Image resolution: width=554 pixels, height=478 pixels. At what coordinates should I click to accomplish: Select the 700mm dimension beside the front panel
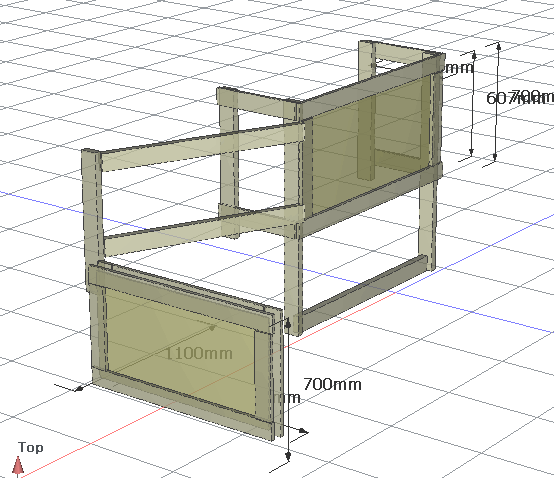coord(332,384)
